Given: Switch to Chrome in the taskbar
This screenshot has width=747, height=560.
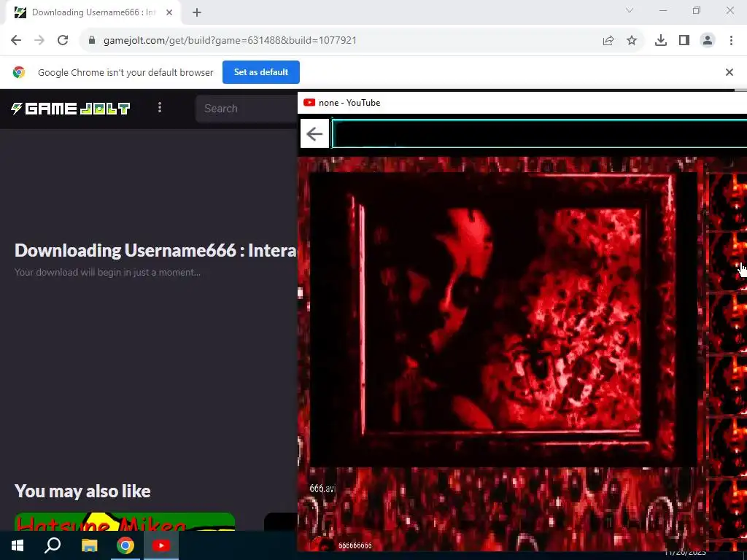Looking at the screenshot, I should [125, 545].
